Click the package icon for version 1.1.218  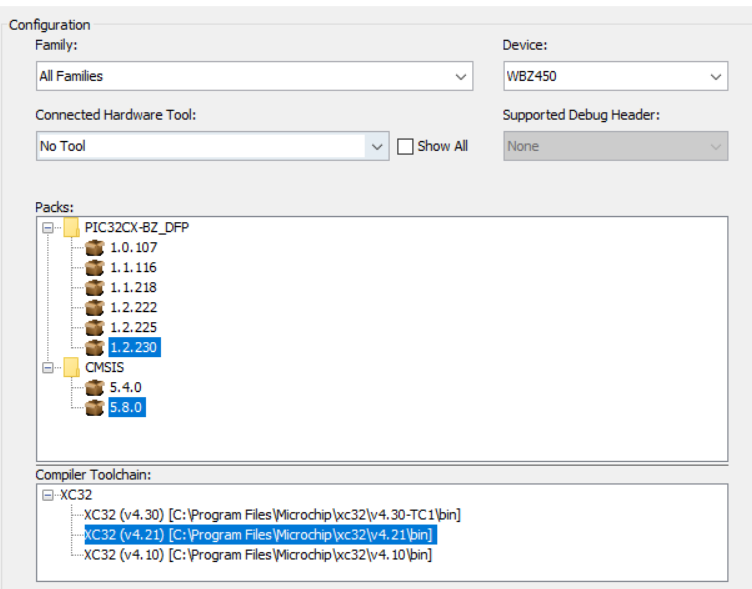point(94,288)
